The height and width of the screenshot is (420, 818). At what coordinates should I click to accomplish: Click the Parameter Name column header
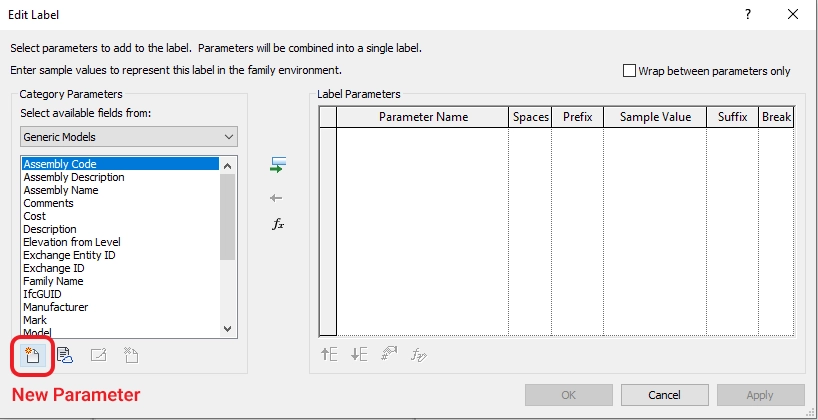tap(423, 117)
